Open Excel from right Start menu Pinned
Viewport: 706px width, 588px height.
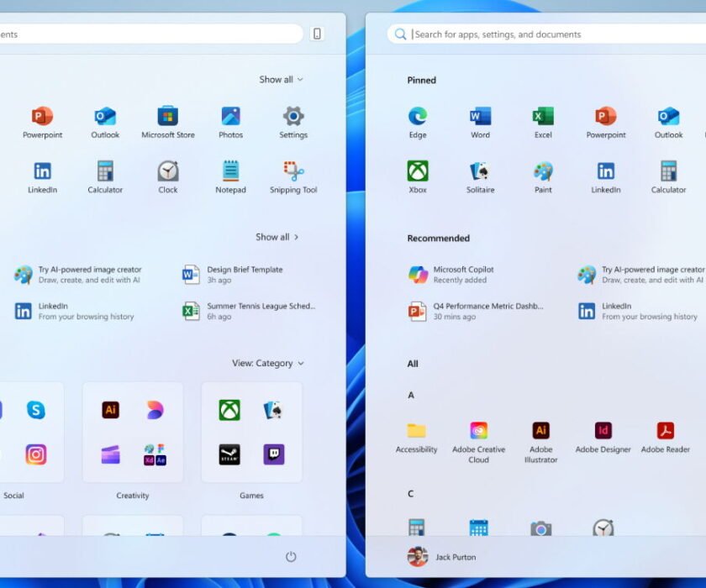[x=543, y=122]
